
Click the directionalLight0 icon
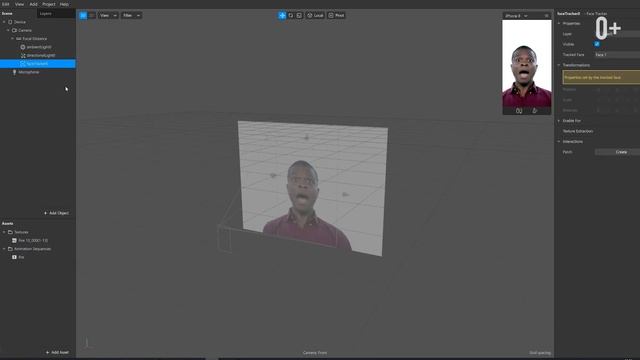coord(23,55)
